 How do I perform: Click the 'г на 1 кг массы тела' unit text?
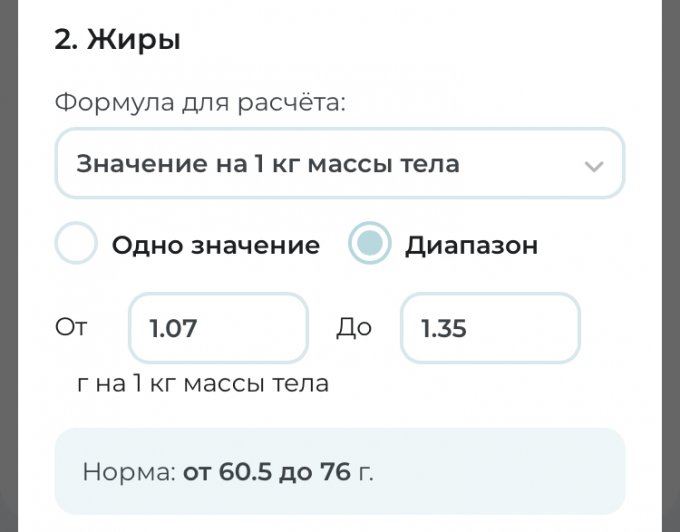pos(202,383)
